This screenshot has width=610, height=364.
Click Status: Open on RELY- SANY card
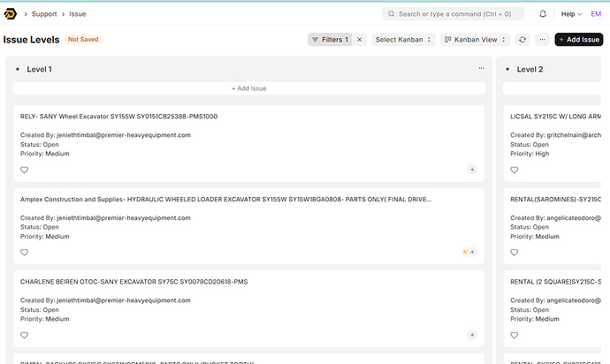pyautogui.click(x=40, y=144)
